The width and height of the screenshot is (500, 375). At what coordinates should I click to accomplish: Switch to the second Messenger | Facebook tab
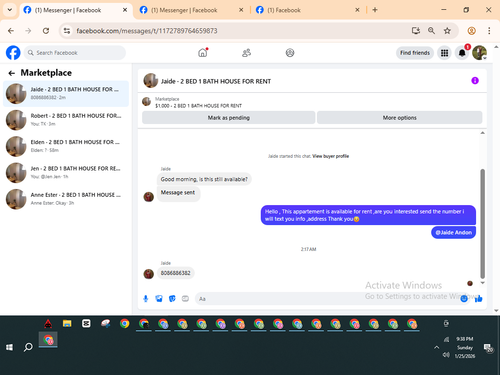(x=184, y=10)
